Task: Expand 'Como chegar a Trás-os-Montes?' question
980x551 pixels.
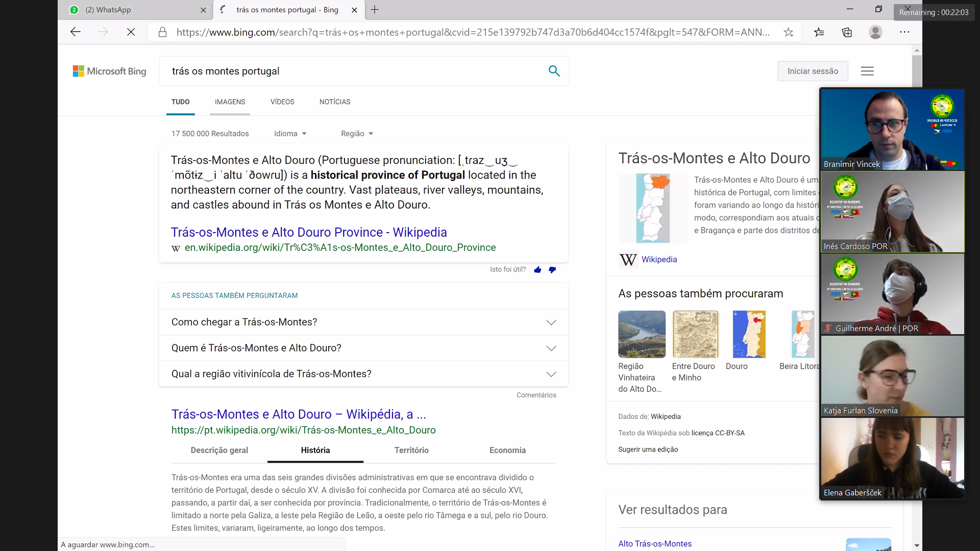Action: click(x=363, y=322)
